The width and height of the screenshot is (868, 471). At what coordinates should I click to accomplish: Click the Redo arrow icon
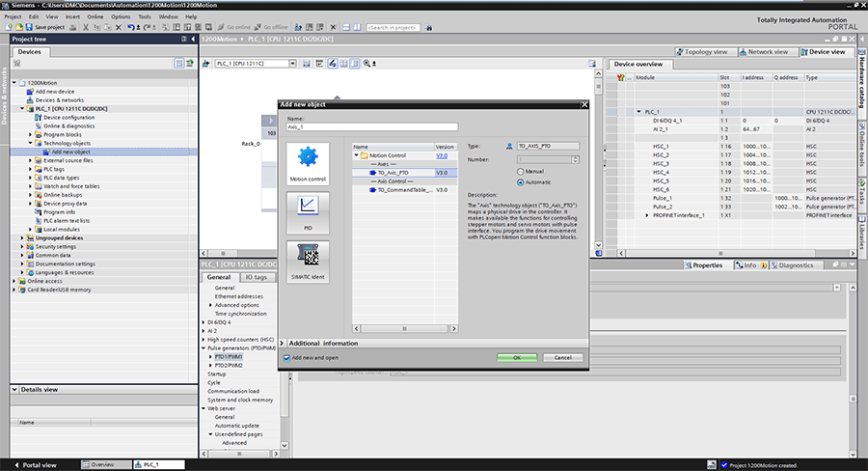tap(147, 27)
